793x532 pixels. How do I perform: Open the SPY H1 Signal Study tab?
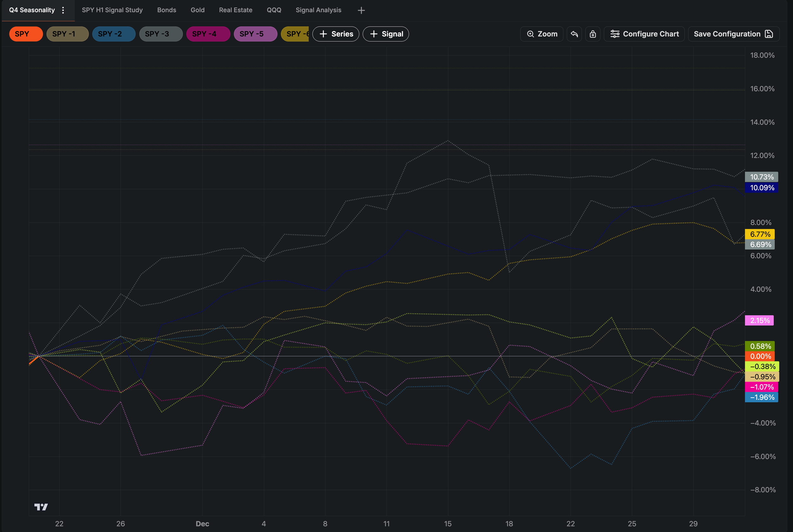click(x=112, y=10)
